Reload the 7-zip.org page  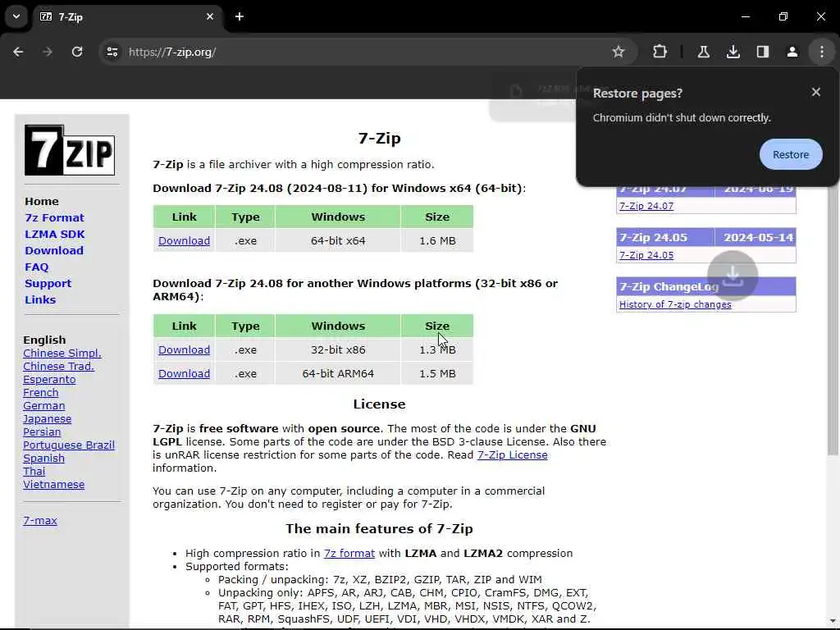pyautogui.click(x=77, y=52)
